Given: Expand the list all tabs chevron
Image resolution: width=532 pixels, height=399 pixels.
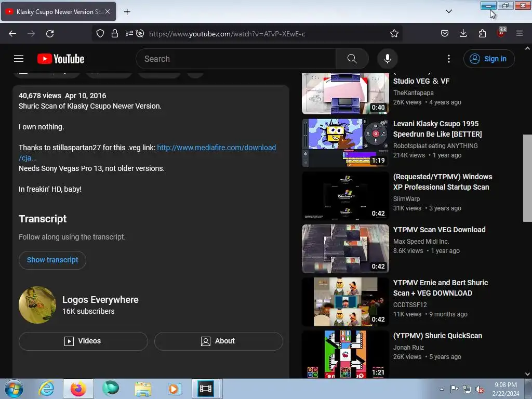Looking at the screenshot, I should (x=448, y=11).
